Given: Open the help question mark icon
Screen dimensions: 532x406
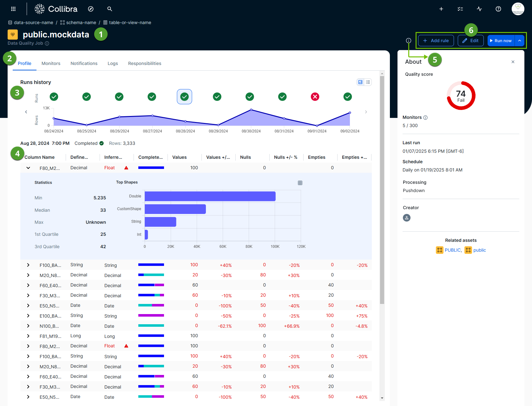Looking at the screenshot, I should pos(498,9).
